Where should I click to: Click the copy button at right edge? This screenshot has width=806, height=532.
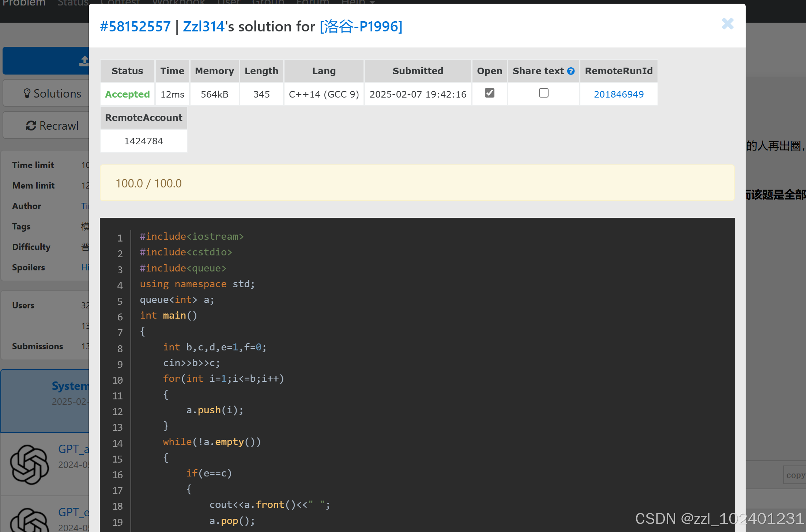point(795,475)
